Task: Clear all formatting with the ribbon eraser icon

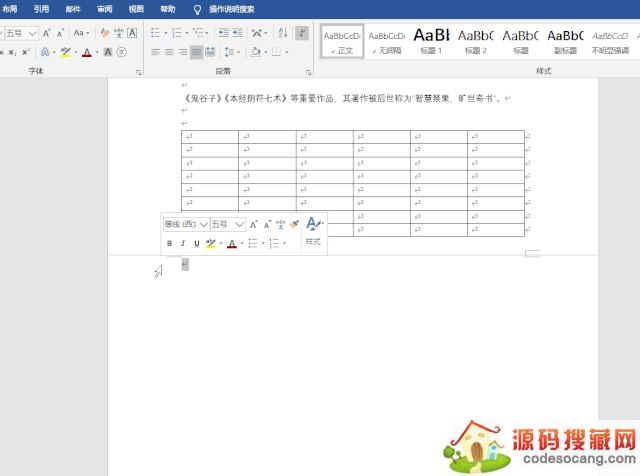Action: (105, 33)
